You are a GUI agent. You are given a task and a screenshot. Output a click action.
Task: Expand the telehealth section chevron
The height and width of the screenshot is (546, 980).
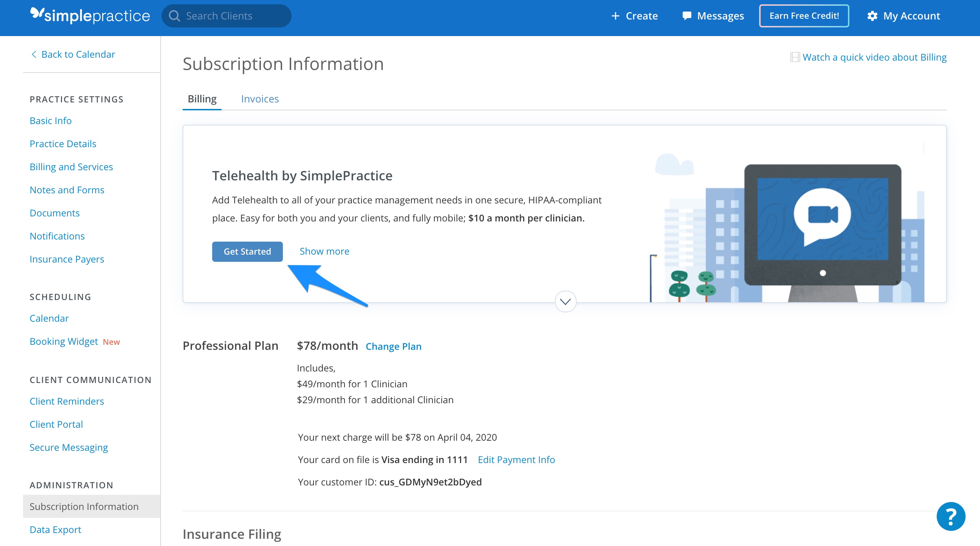[x=564, y=301]
